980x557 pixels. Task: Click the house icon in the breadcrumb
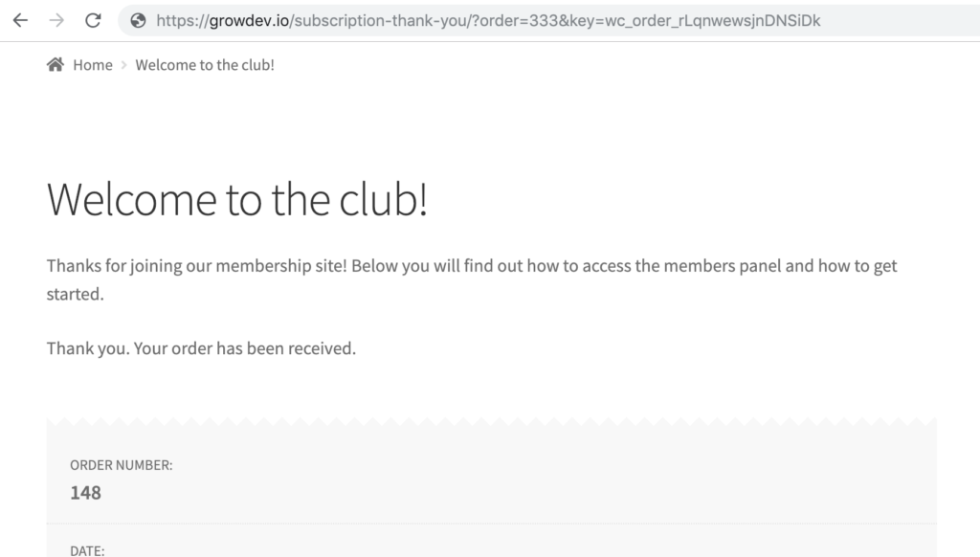pyautogui.click(x=55, y=64)
